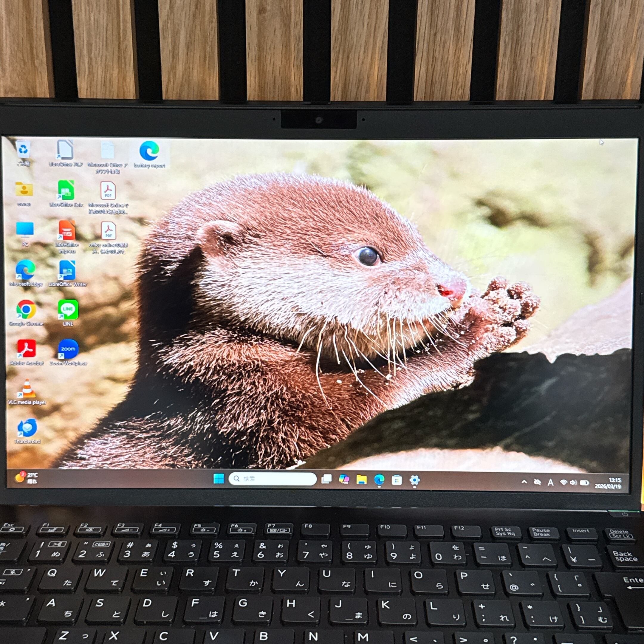This screenshot has height=644, width=644.
Task: Expand hidden system tray icons chevron
Action: pos(524,482)
